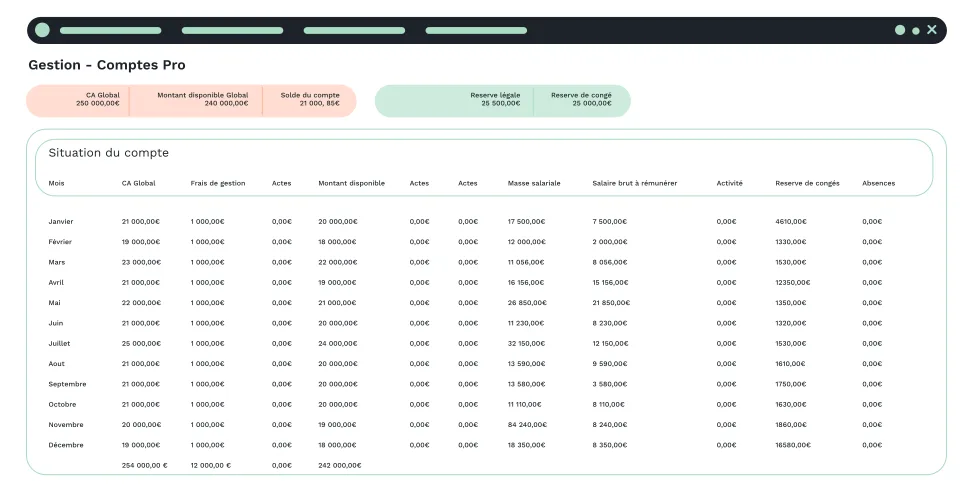Open the first menu placeholder beside the logo
The height and width of the screenshot is (500, 971).
[x=110, y=30]
